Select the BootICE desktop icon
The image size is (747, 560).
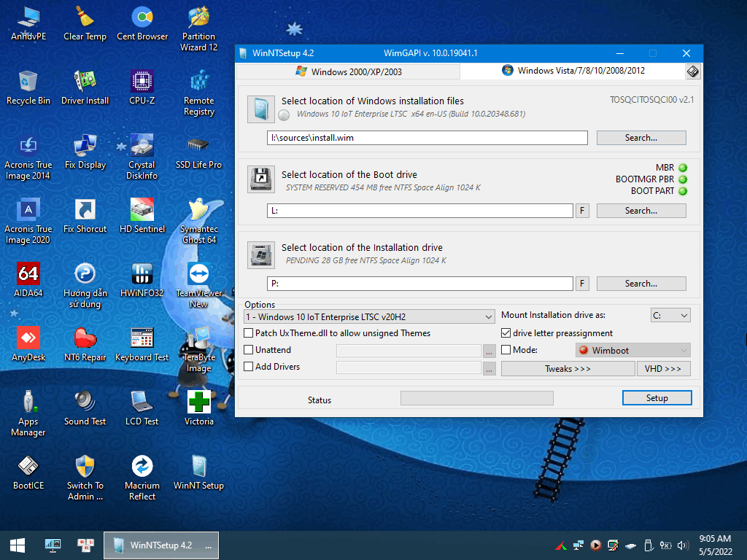pos(28,472)
